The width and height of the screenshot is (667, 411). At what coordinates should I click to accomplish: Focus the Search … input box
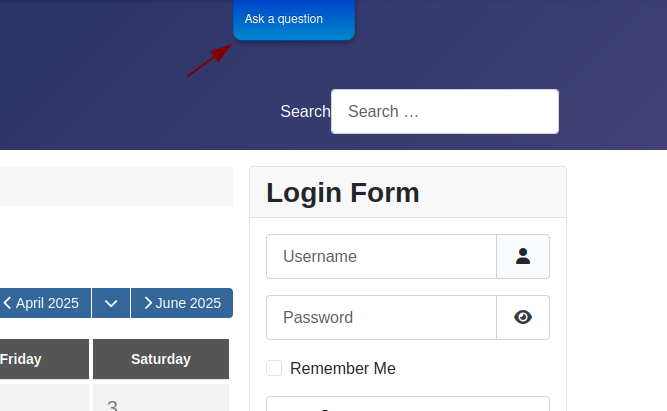pyautogui.click(x=445, y=111)
